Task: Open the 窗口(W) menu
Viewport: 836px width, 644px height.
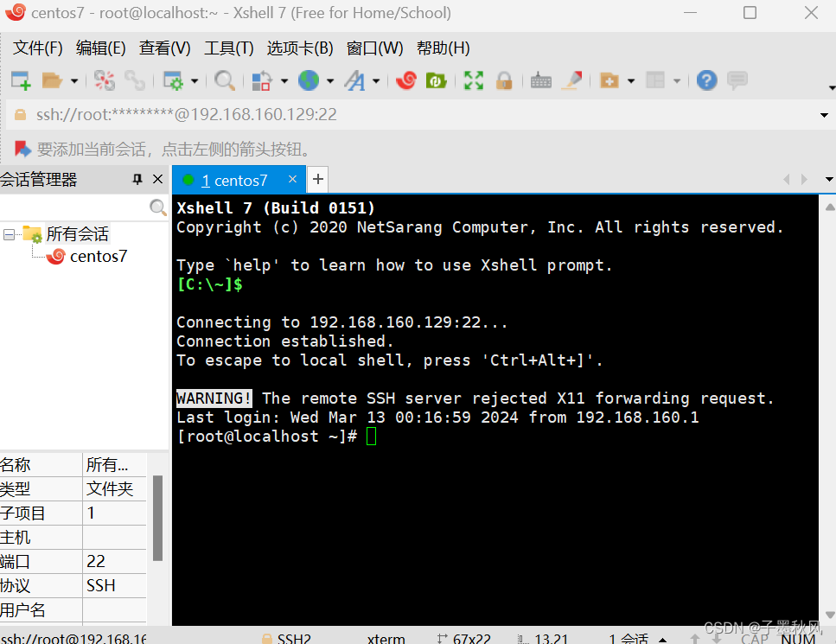Action: point(375,48)
